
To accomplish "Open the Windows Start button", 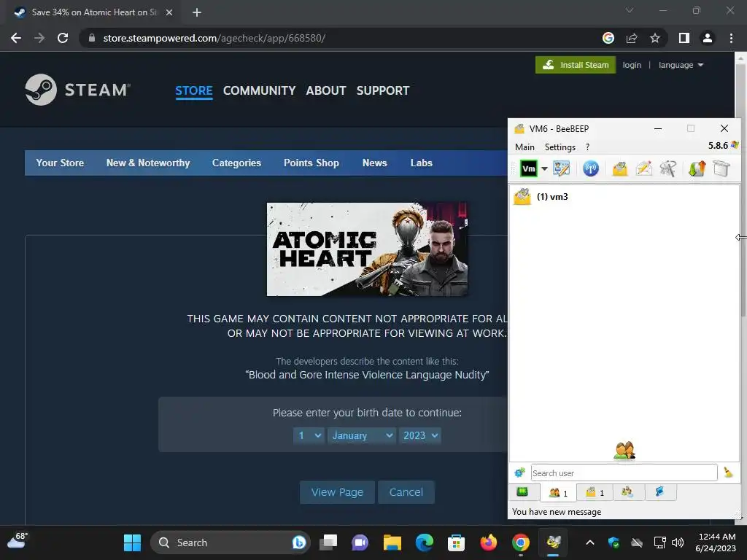I will point(133,542).
